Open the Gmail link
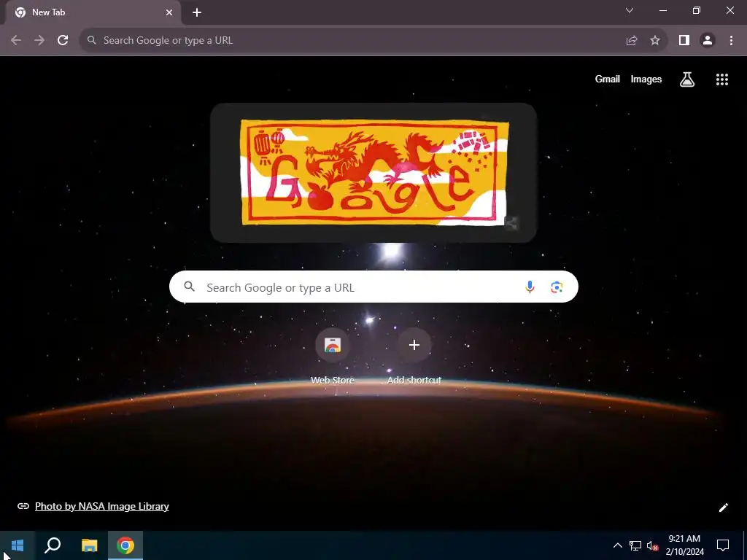Viewport: 747px width, 560px height. (x=607, y=79)
